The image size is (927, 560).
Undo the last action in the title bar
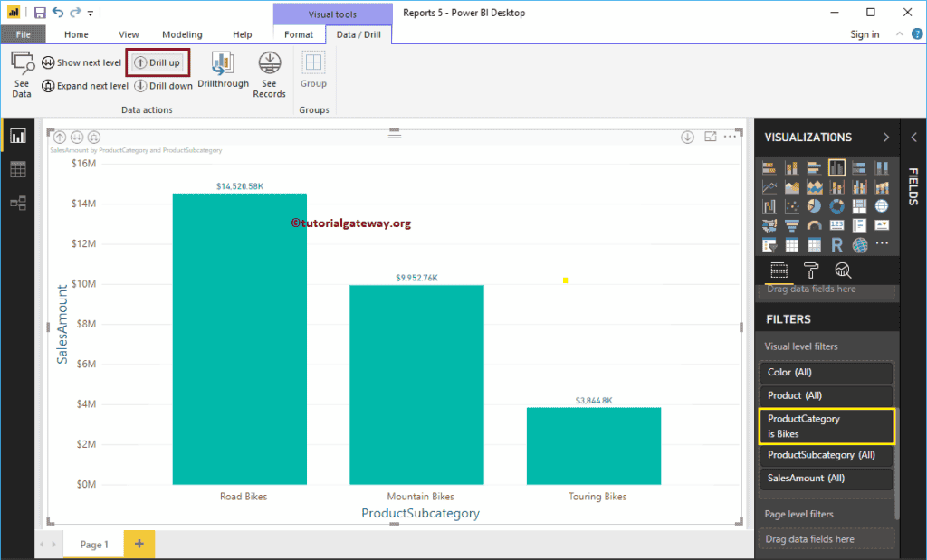57,12
